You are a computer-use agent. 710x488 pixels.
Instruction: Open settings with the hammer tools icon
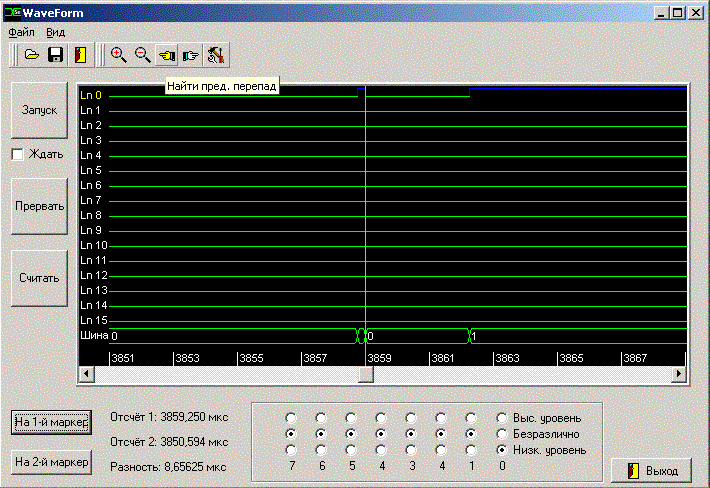click(x=215, y=55)
